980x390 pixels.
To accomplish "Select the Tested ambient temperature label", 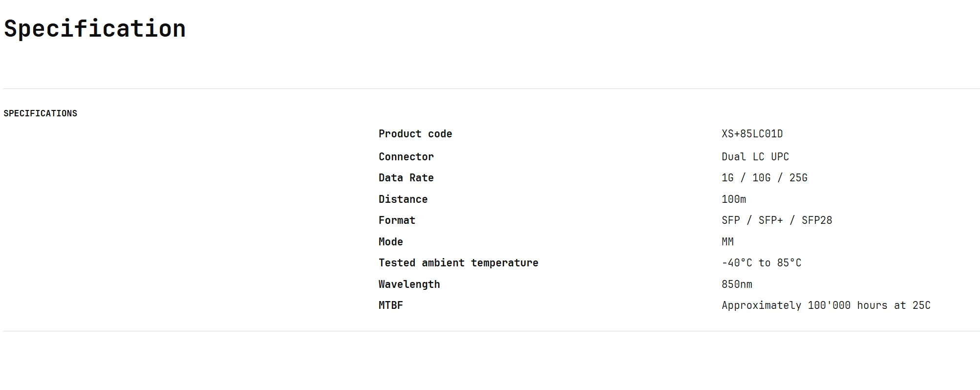I will [458, 263].
